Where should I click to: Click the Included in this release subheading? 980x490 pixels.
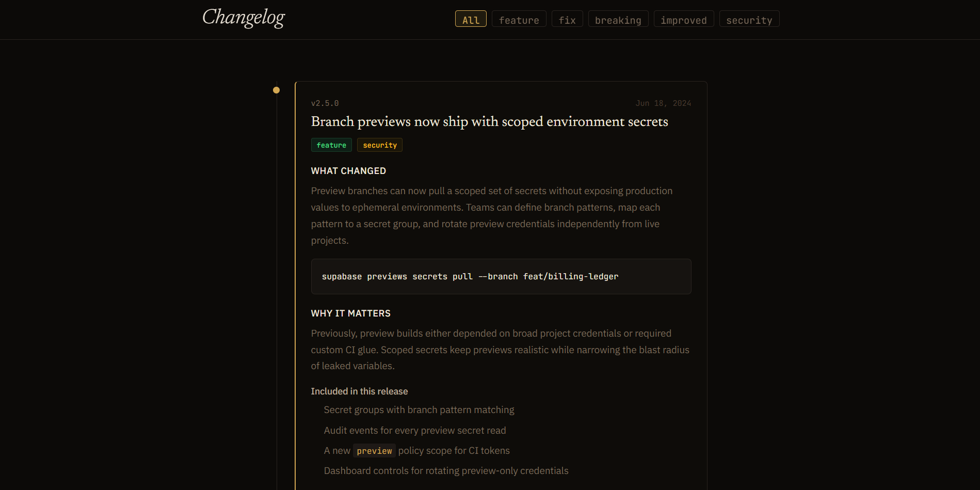pyautogui.click(x=359, y=391)
